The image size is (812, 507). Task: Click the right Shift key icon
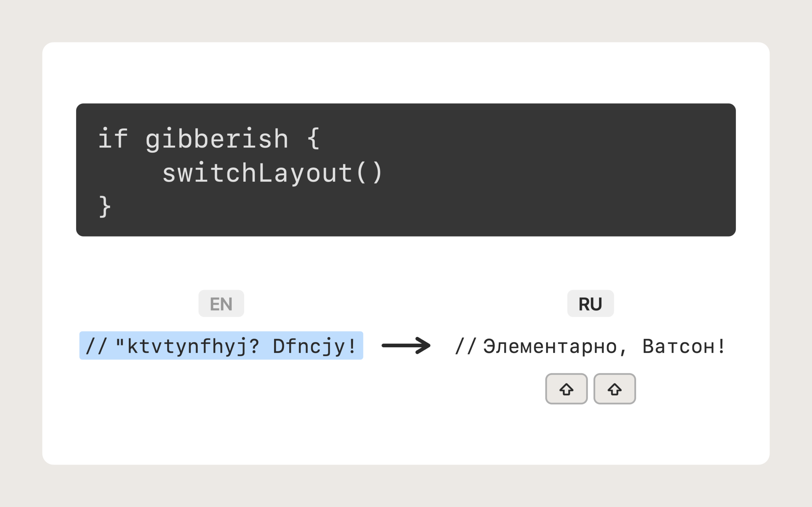[615, 389]
